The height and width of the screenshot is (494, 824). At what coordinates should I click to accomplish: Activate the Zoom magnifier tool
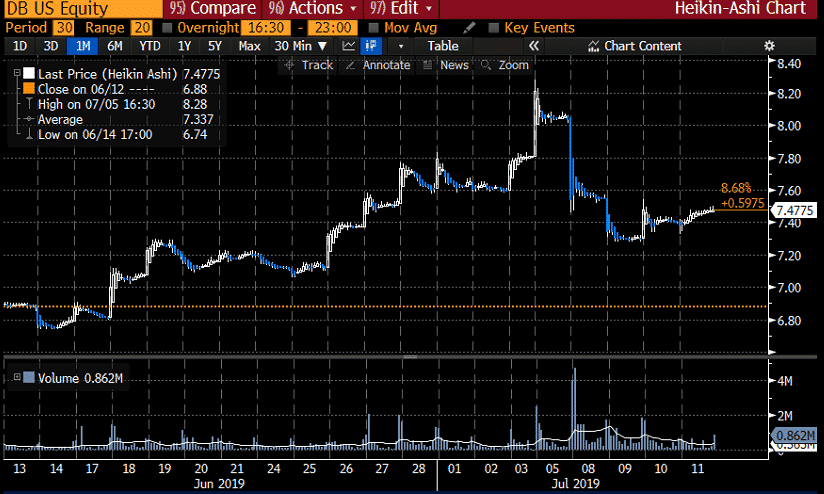(x=487, y=65)
